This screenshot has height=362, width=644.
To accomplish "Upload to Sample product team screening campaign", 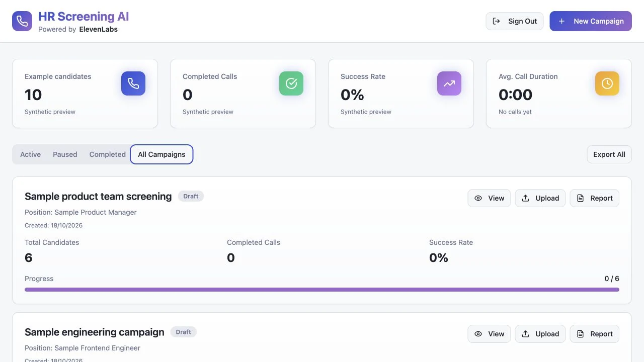I will (540, 198).
